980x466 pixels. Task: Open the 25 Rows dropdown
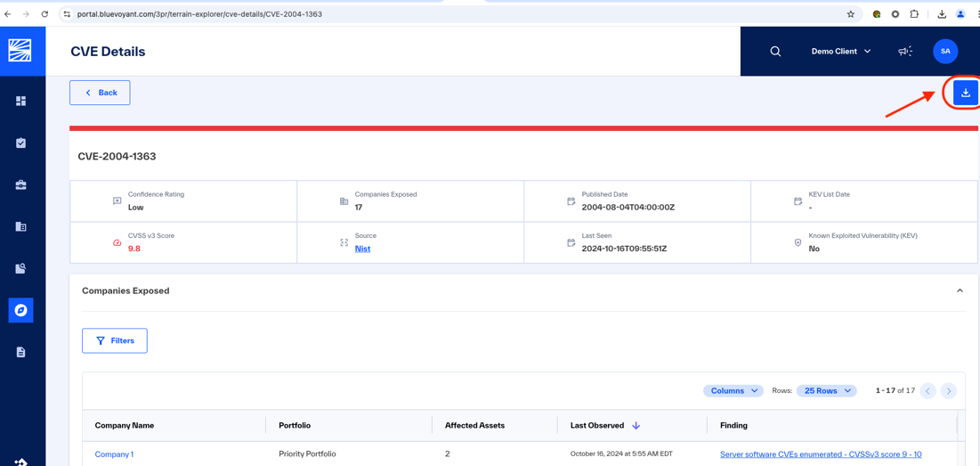pos(826,391)
